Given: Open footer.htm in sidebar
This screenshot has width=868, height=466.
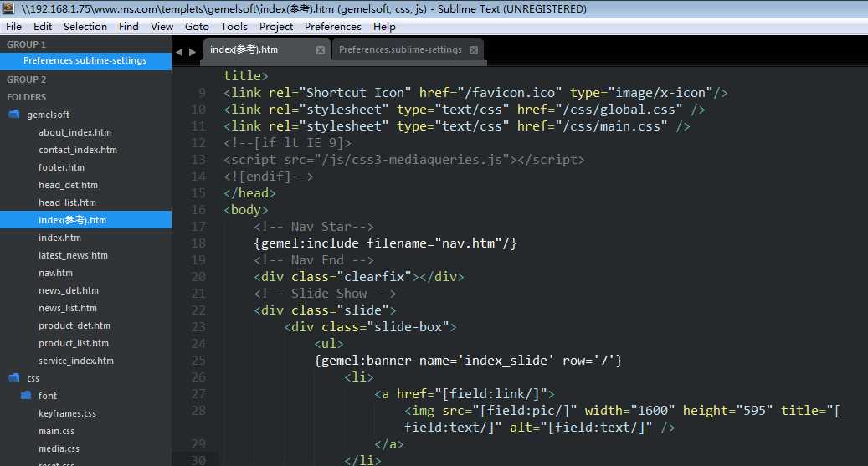Looking at the screenshot, I should [61, 167].
